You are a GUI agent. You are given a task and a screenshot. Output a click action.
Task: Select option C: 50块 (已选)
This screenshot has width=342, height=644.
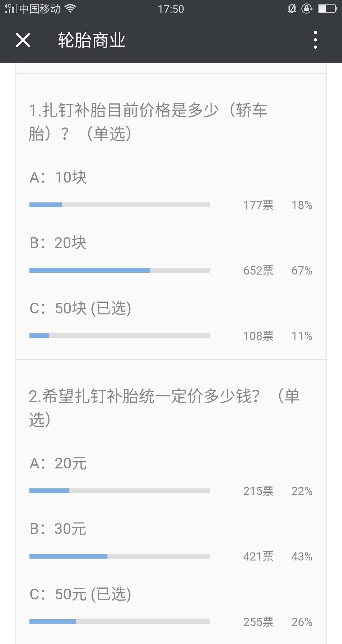[x=80, y=308]
